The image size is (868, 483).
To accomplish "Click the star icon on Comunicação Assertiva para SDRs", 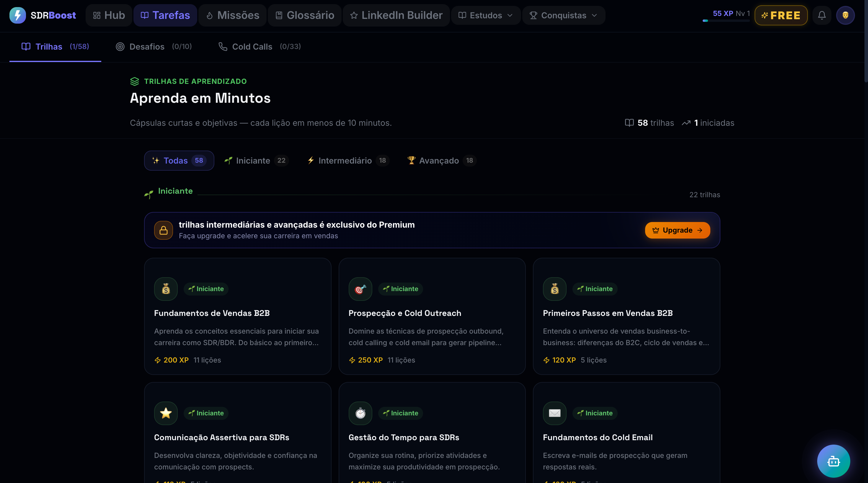I will coord(165,413).
